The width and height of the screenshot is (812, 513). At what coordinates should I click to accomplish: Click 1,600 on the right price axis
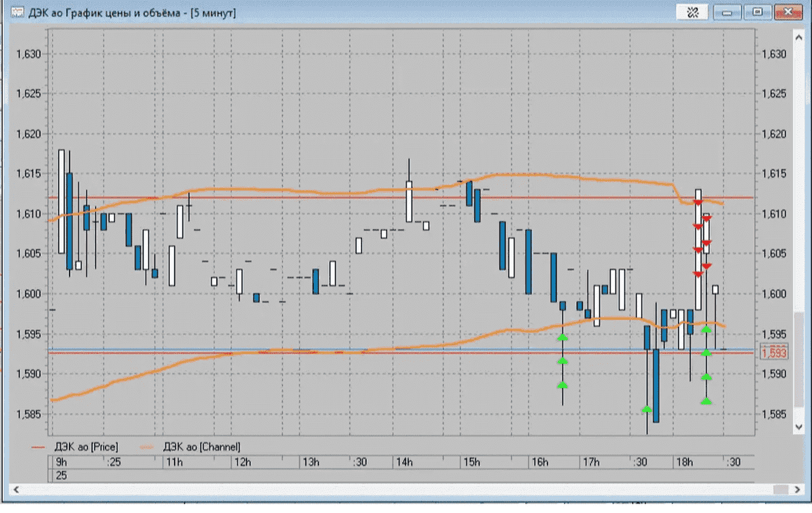[774, 294]
